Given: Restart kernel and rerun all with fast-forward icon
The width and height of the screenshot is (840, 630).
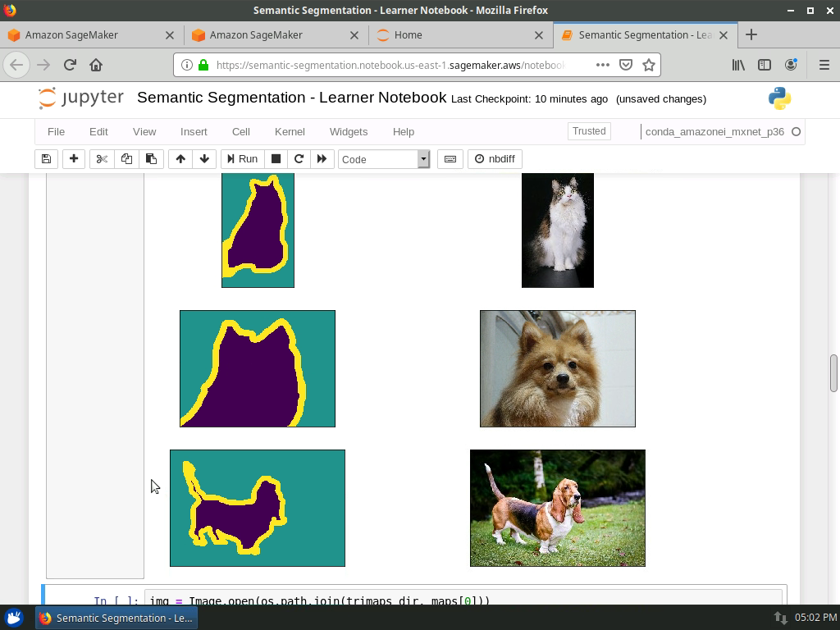Looking at the screenshot, I should (322, 159).
